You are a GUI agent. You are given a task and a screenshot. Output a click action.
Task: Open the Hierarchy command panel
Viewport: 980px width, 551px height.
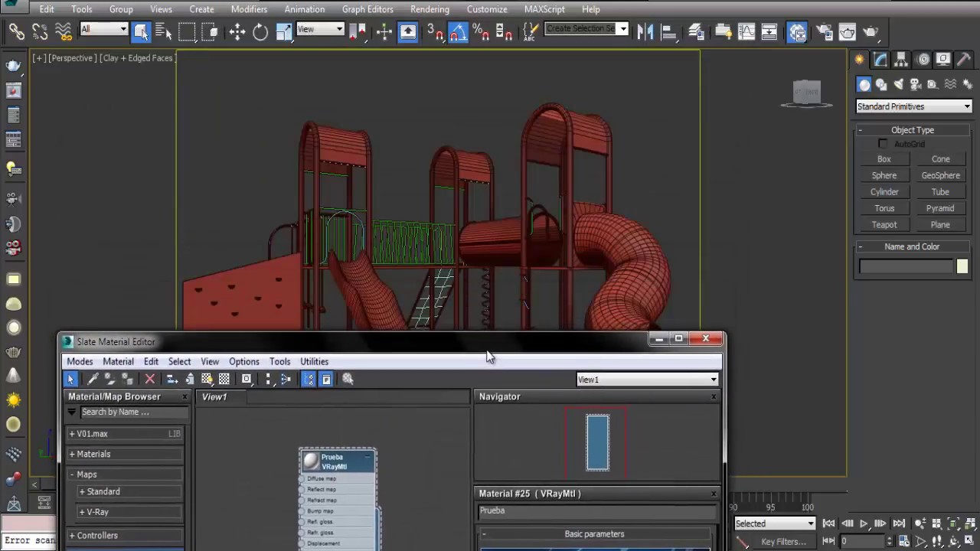coord(901,60)
